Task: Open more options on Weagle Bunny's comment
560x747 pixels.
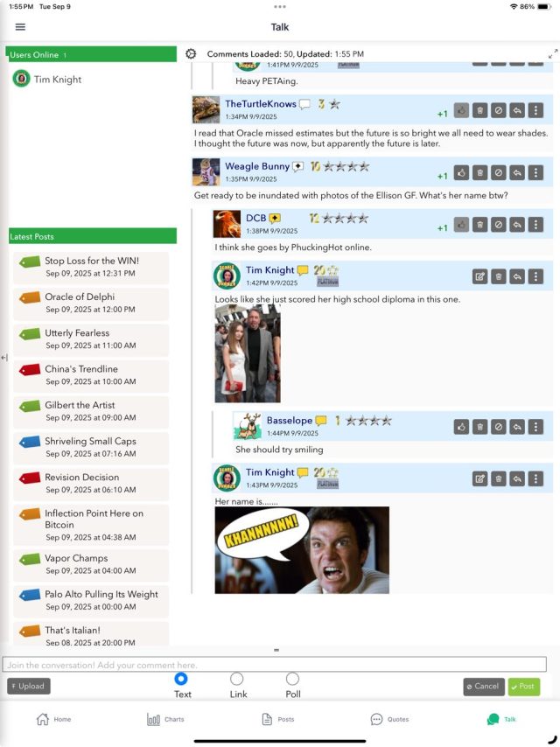Action: 535,172
